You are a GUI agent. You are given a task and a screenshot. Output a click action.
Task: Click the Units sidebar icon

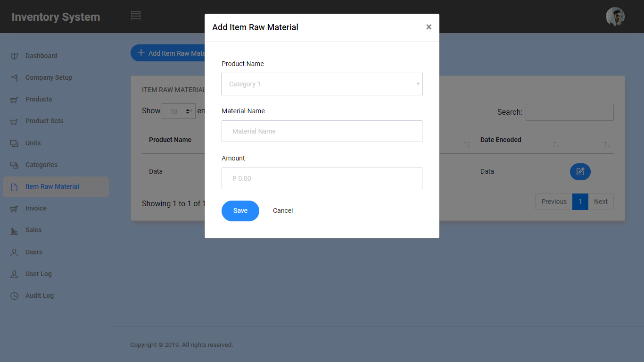point(14,143)
